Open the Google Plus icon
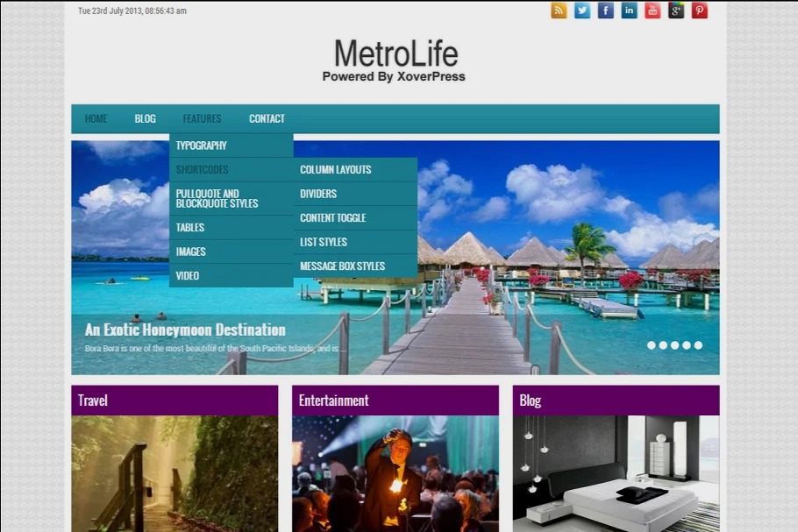Image resolution: width=798 pixels, height=532 pixels. [x=676, y=11]
